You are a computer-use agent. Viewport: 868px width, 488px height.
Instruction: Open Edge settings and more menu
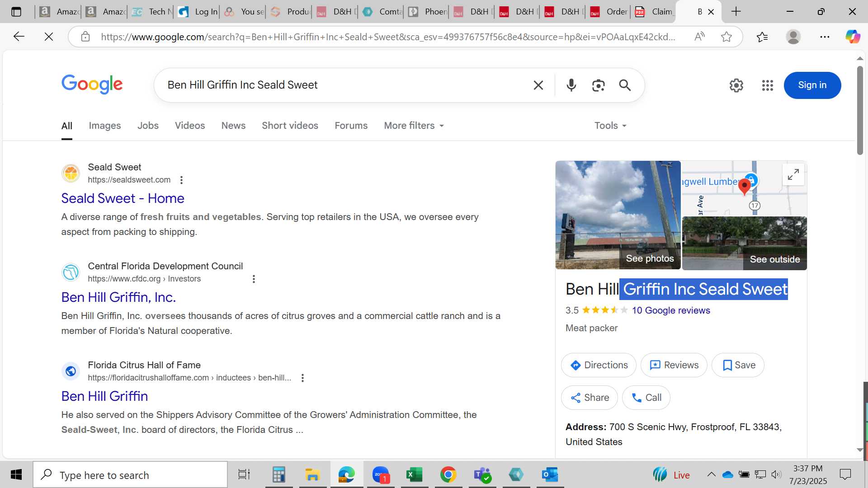(825, 37)
